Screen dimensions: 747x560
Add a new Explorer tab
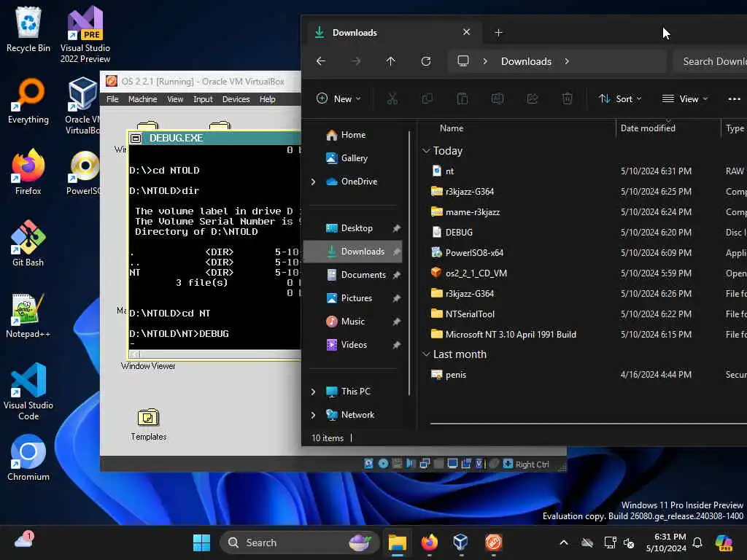tap(498, 32)
